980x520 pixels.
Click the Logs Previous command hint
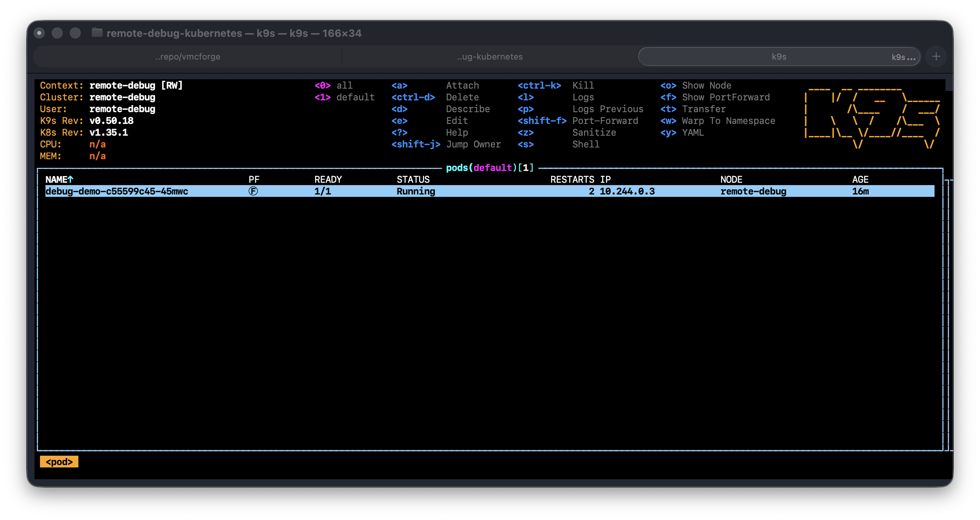pyautogui.click(x=608, y=109)
